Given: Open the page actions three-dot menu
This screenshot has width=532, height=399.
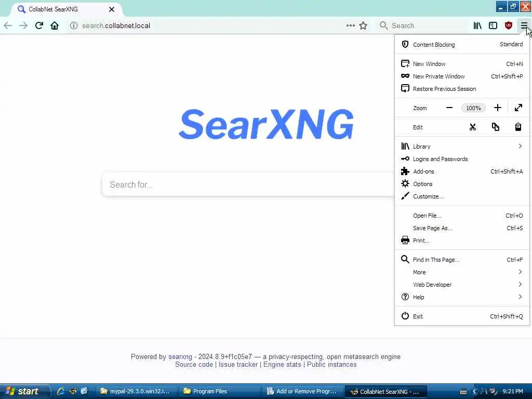Looking at the screenshot, I should pos(351,25).
